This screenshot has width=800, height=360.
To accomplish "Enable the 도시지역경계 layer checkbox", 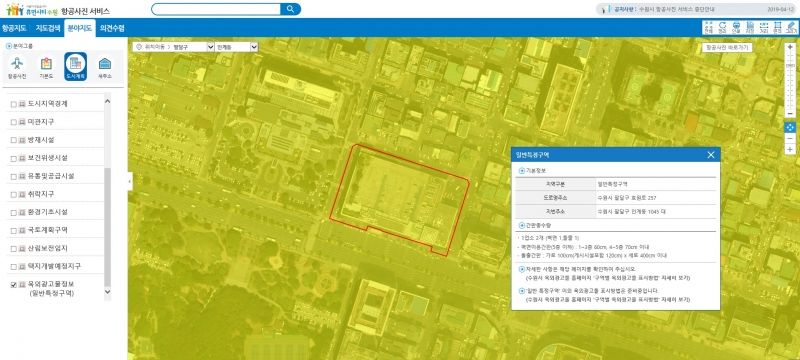I will [14, 104].
